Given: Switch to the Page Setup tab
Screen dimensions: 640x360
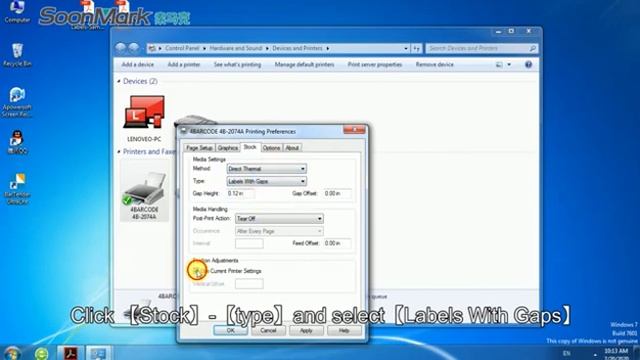Looking at the screenshot, I should point(199,148).
